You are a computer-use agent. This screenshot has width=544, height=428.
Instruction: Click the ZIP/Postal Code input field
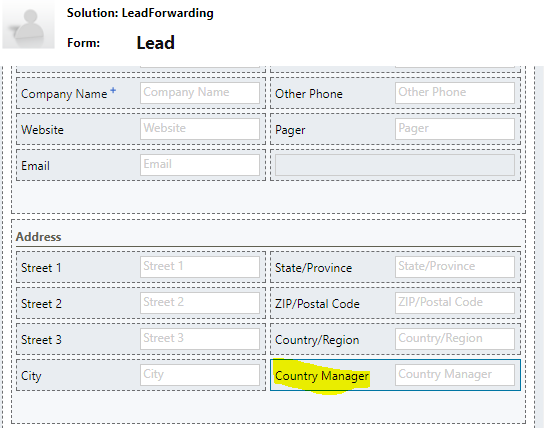(x=454, y=303)
